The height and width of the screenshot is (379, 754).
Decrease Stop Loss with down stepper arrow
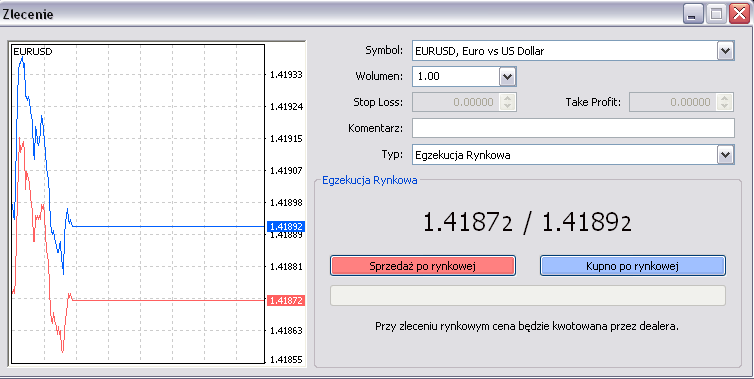pos(508,106)
